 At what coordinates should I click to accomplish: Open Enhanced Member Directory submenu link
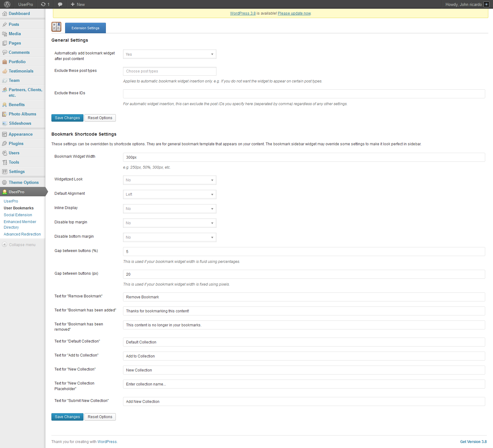[x=20, y=225]
